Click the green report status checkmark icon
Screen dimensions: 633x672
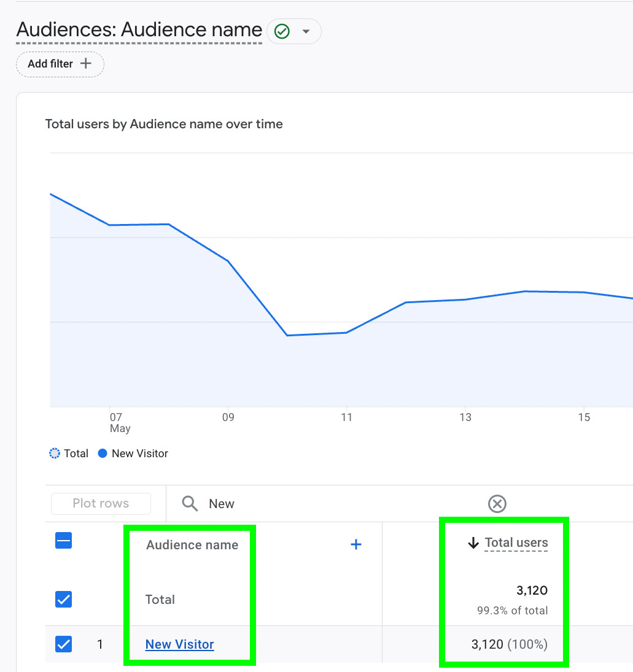point(282,31)
